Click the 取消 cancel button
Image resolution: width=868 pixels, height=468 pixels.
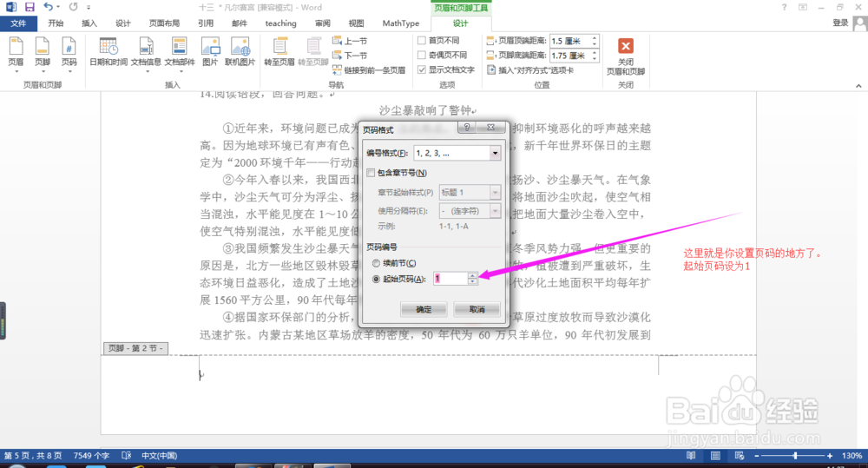coord(477,309)
